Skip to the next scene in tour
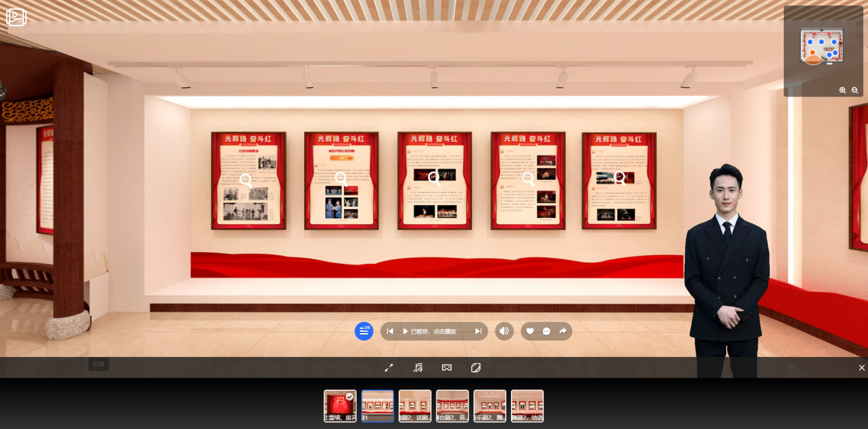 click(x=478, y=331)
